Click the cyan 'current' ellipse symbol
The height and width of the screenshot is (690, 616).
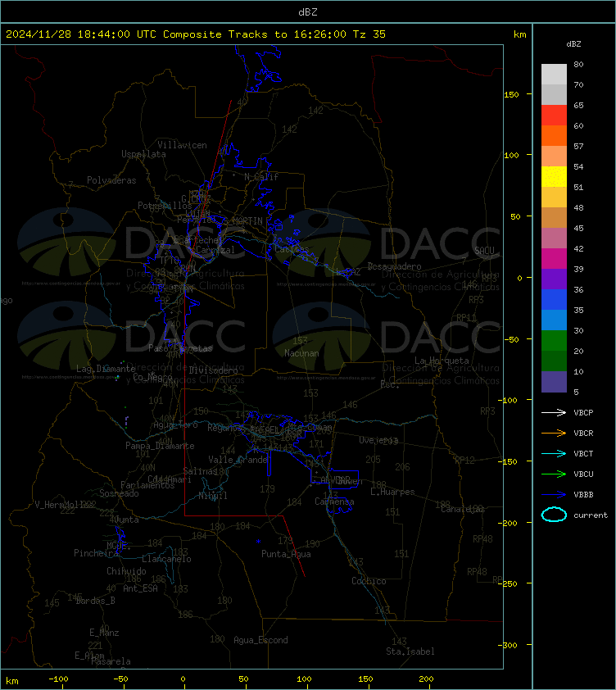(x=554, y=515)
